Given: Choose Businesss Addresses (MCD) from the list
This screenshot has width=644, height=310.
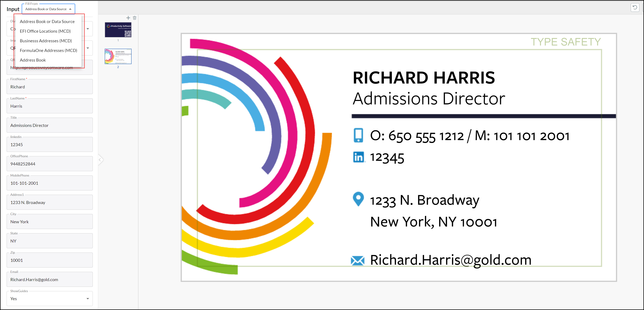Looking at the screenshot, I should click(x=46, y=41).
